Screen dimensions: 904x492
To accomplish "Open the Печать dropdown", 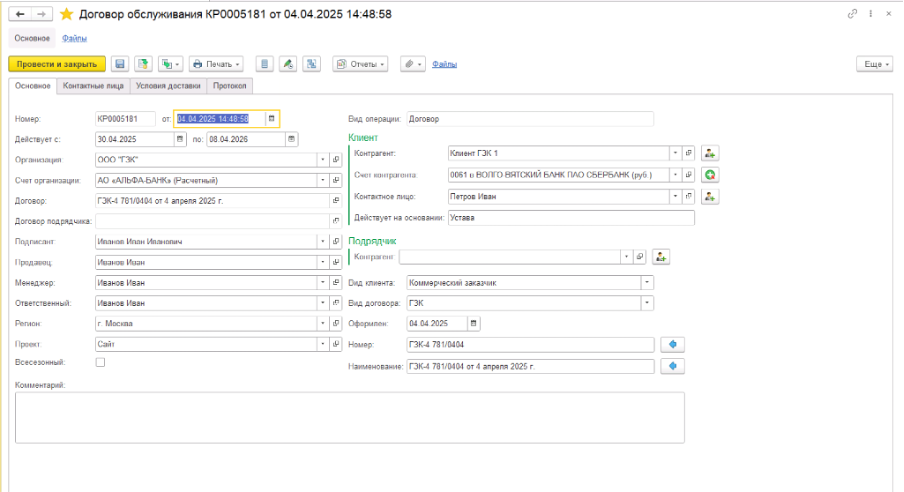I will 216,64.
